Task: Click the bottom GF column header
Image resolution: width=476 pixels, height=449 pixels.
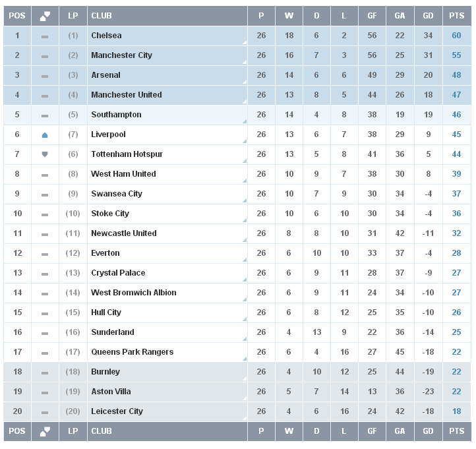Action: pos(372,431)
